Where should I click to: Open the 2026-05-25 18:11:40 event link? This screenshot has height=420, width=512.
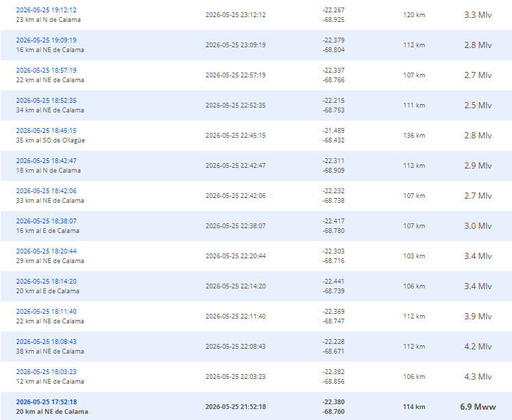46,312
